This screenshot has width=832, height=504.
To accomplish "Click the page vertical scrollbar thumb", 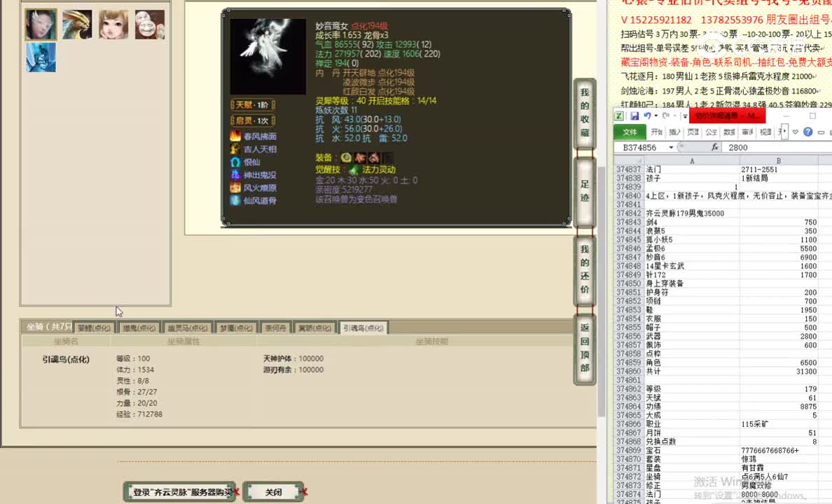I will tap(601, 292).
